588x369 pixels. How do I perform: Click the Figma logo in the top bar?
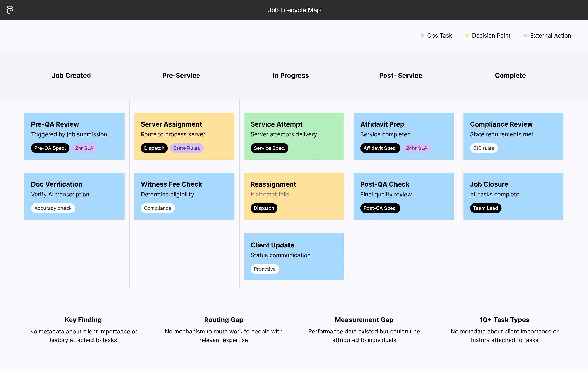click(10, 10)
